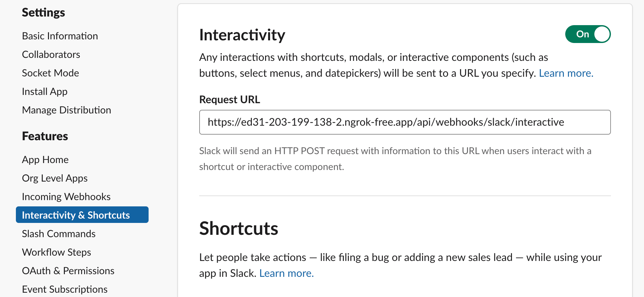Open the Collaborators page
The height and width of the screenshot is (297, 644).
click(x=51, y=55)
